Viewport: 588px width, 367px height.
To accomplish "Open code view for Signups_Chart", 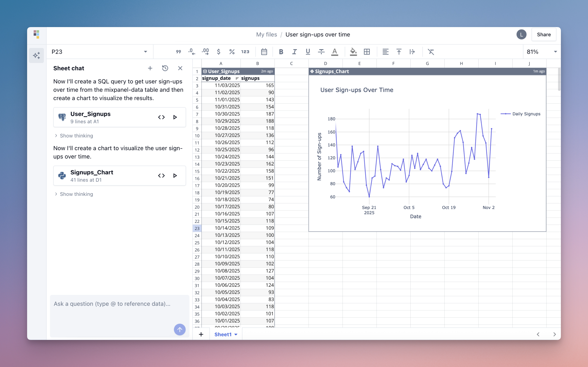I will pos(161,176).
